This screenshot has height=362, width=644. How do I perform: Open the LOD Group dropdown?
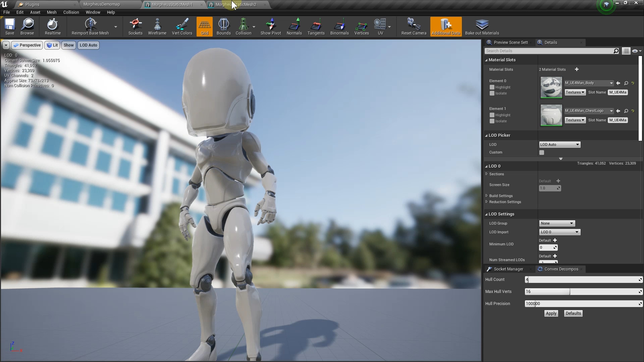click(556, 223)
